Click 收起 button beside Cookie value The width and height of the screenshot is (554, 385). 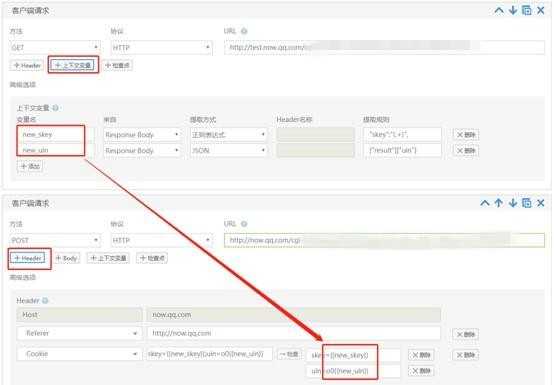tap(289, 354)
